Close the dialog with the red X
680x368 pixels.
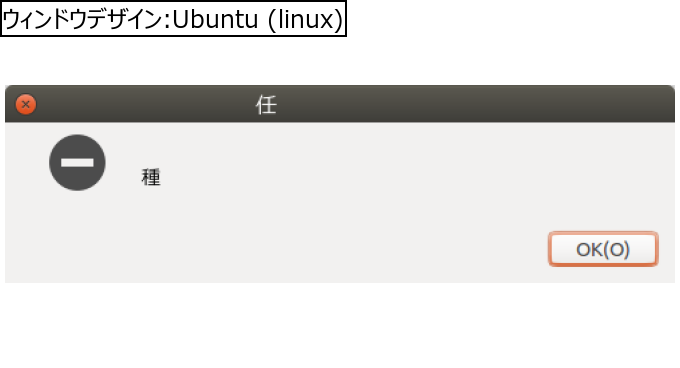tap(26, 104)
